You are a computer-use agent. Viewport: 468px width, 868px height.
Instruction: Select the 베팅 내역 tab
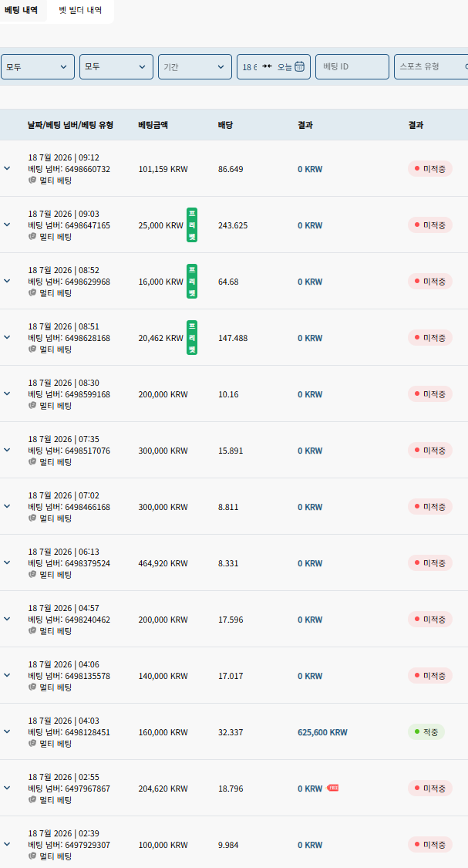[21, 11]
